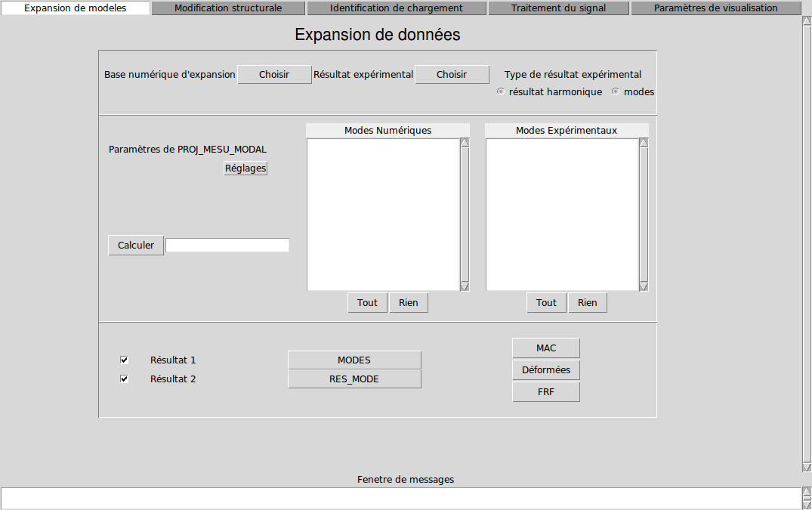Select the résultat harmonique radio button
The width and height of the screenshot is (812, 510).
[x=501, y=92]
